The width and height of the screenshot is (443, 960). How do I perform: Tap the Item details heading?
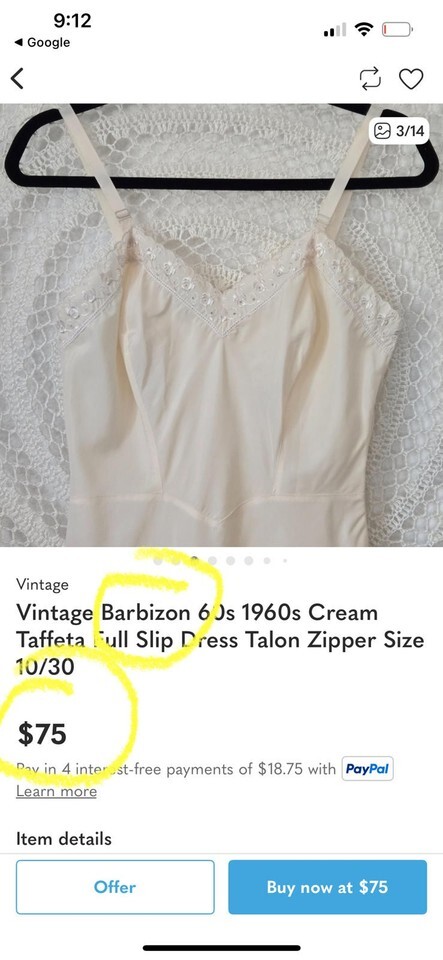click(x=64, y=839)
